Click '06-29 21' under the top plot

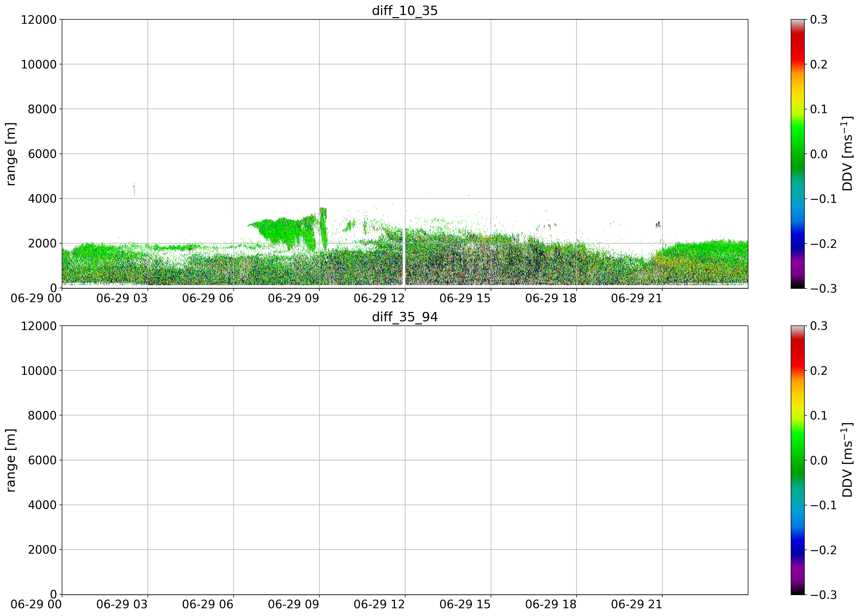pyautogui.click(x=636, y=298)
